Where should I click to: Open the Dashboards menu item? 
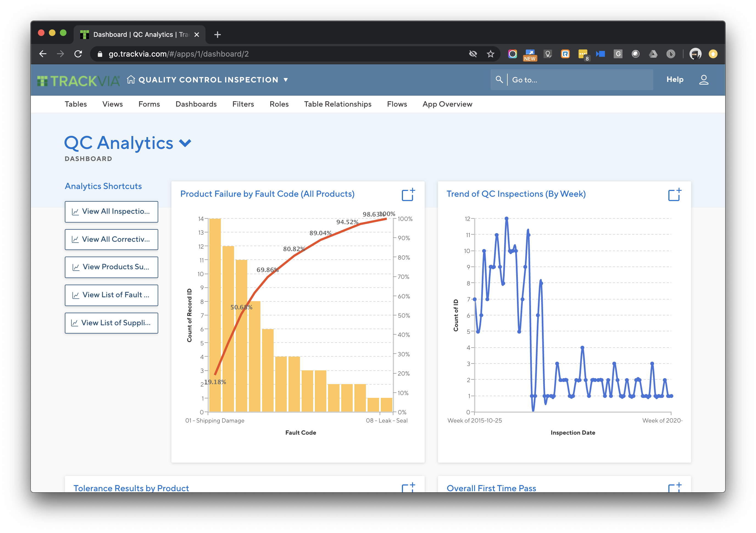click(x=196, y=104)
